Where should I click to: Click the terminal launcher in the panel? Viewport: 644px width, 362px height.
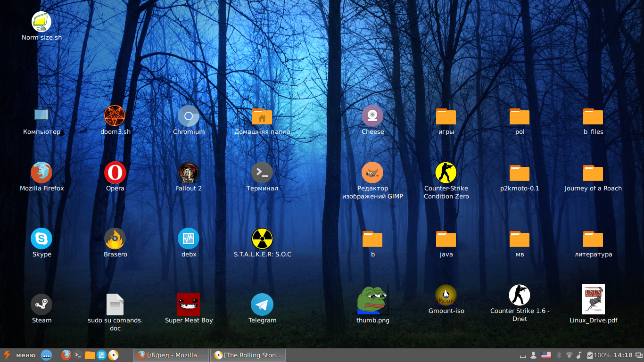pyautogui.click(x=78, y=355)
